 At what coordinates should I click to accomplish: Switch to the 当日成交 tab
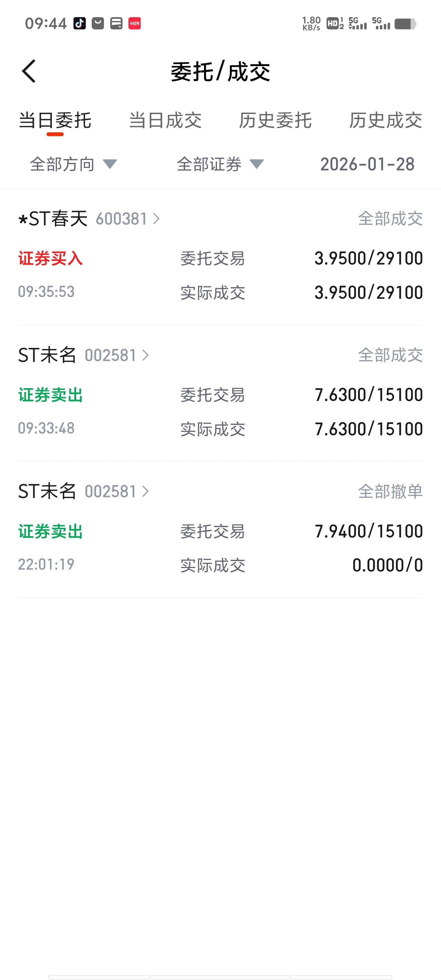(165, 121)
